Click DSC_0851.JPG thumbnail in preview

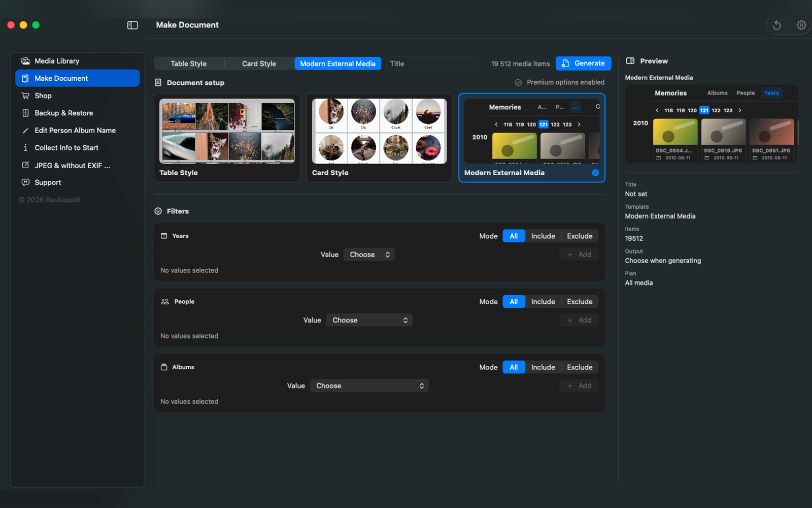[771, 132]
